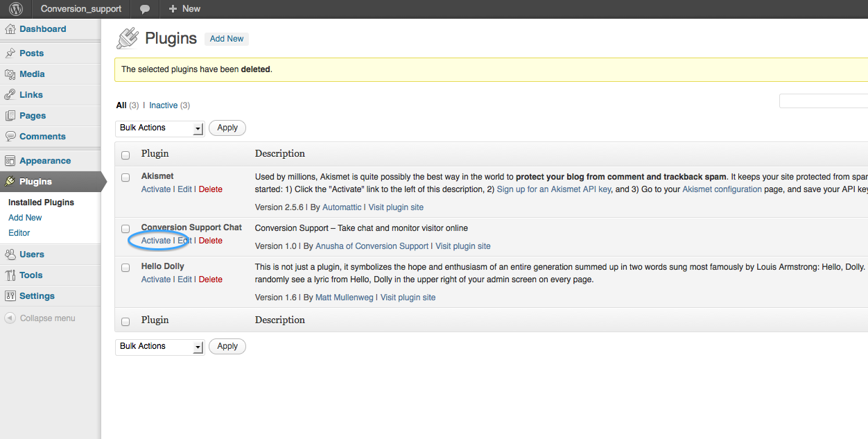Edit the Conversion Support Chat plugin
Image resolution: width=868 pixels, height=439 pixels.
pyautogui.click(x=184, y=241)
